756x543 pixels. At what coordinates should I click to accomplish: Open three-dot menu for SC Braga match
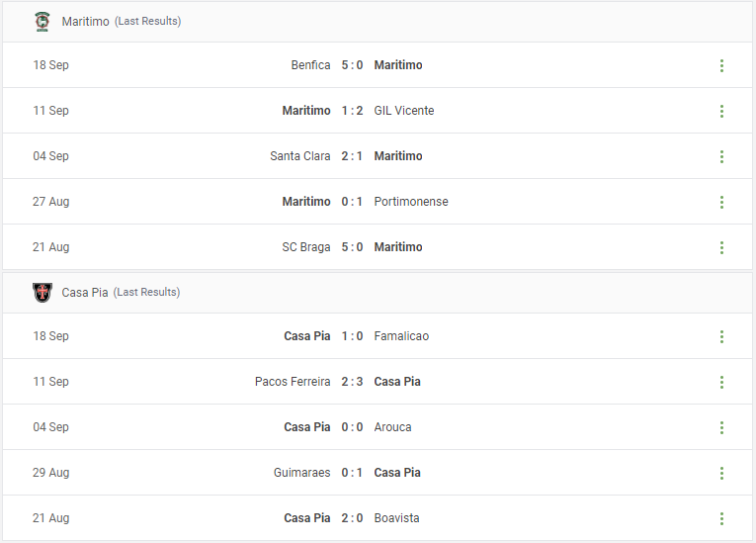pos(721,247)
